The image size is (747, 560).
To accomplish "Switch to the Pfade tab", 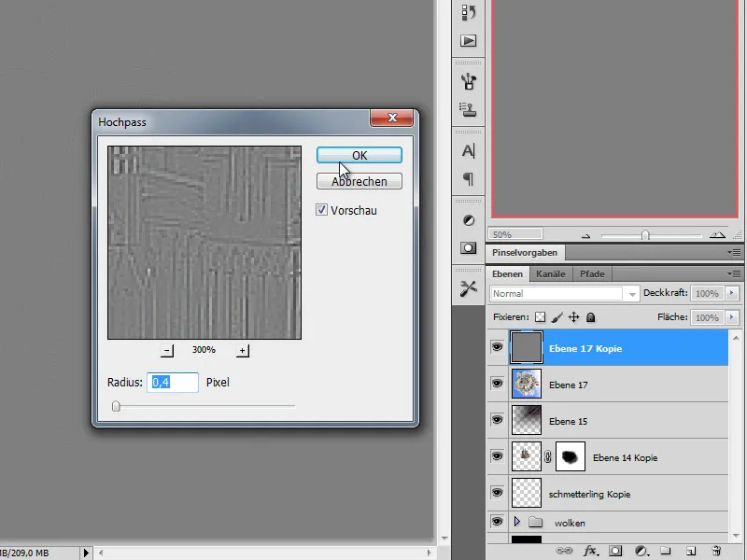I will (592, 273).
